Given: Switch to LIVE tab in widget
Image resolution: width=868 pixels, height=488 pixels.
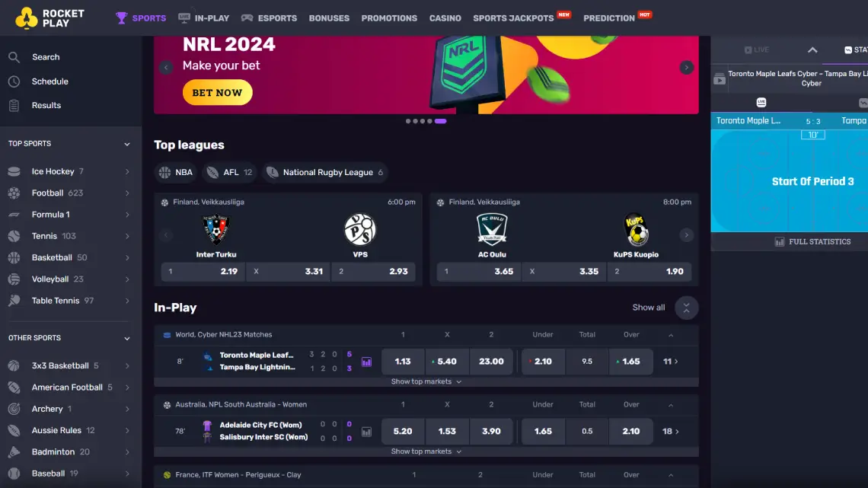Looking at the screenshot, I should click(757, 49).
